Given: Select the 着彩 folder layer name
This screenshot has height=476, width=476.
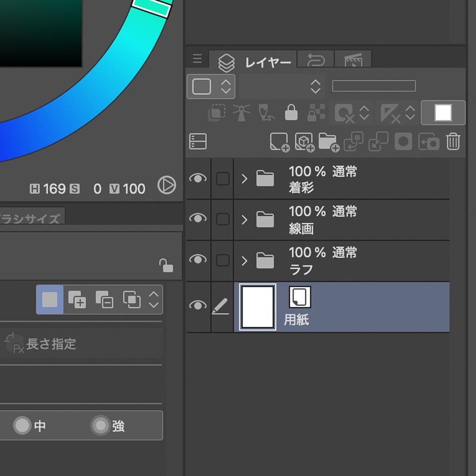Looking at the screenshot, I should coord(301,188).
